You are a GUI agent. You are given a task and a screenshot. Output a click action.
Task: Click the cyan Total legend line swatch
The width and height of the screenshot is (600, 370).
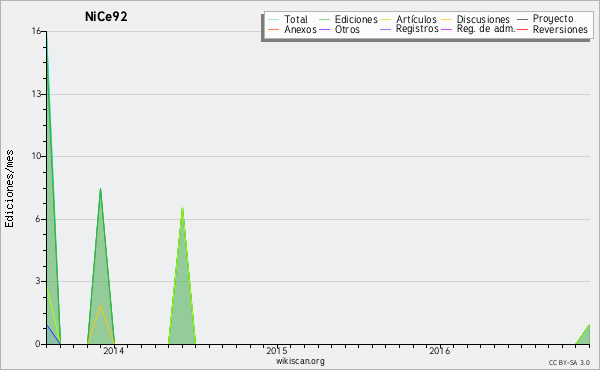click(x=274, y=19)
